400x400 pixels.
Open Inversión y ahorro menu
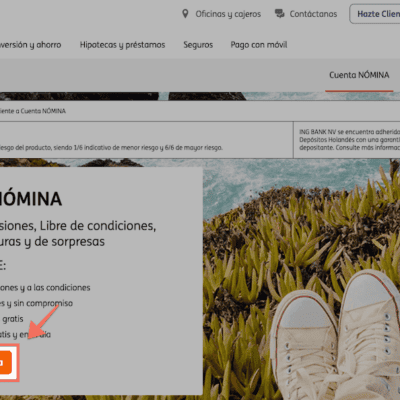(x=30, y=45)
